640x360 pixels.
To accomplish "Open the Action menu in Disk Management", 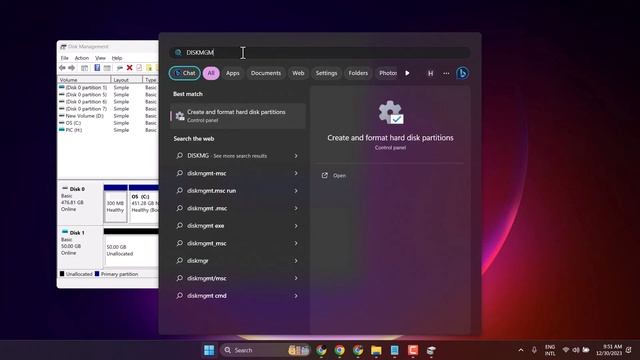I will pyautogui.click(x=82, y=58).
